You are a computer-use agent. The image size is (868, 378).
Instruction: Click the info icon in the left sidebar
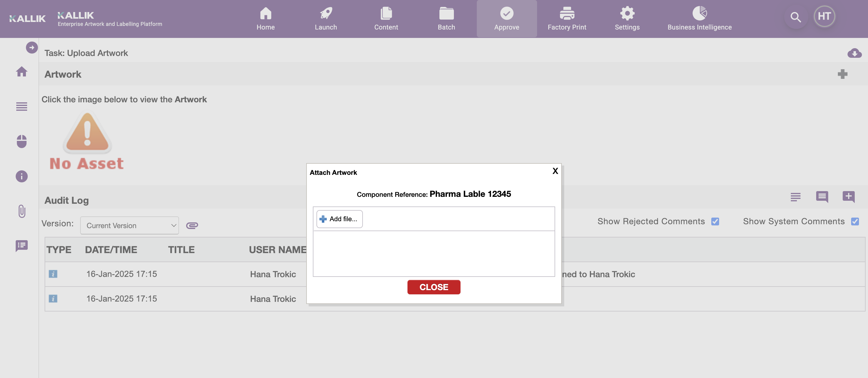point(22,176)
